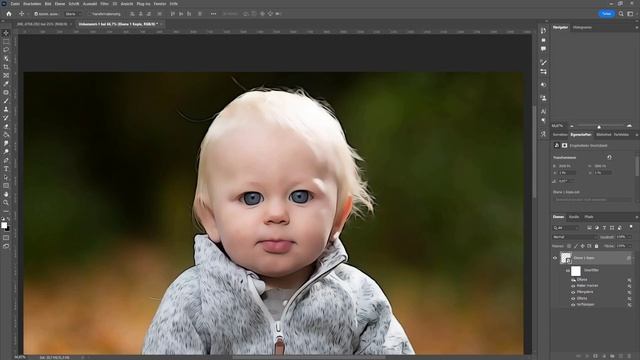640x360 pixels.
Task: Switch to the Pfade tab
Action: pyautogui.click(x=589, y=217)
